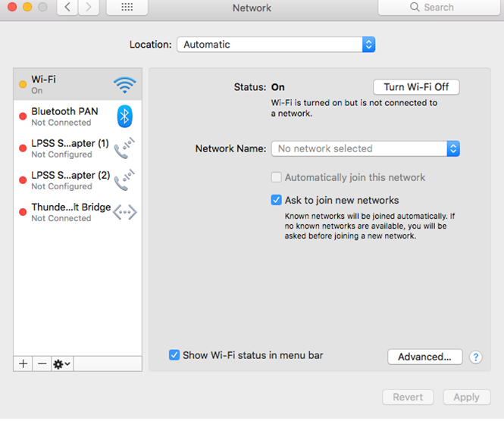Select Bluetooth PAN in the service list

(64, 116)
